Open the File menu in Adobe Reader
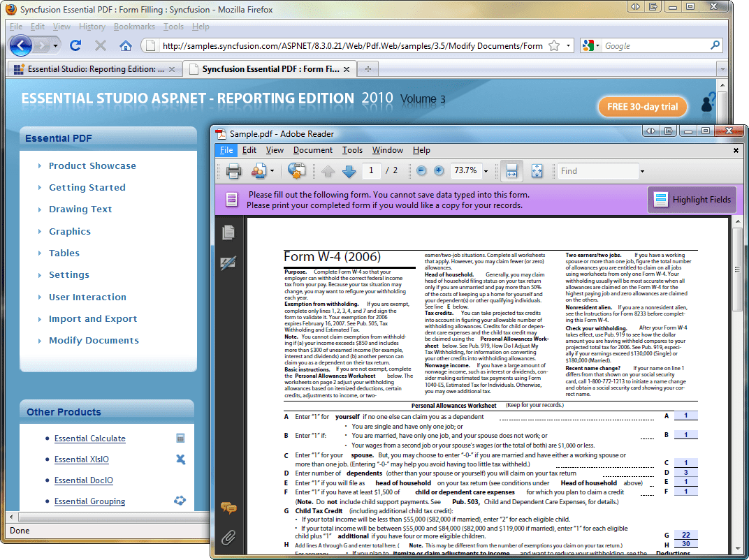Viewport: 749px width, 560px height. pos(226,150)
